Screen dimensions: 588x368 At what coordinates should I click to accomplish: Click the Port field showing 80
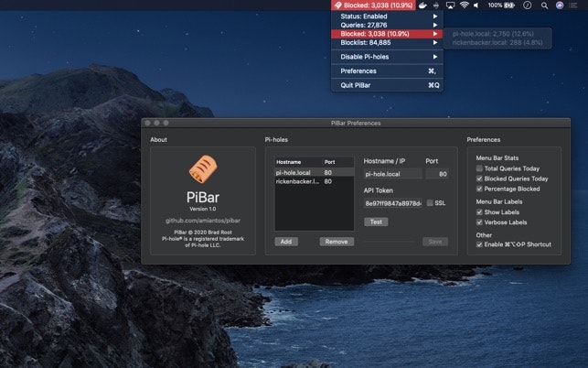click(x=436, y=174)
